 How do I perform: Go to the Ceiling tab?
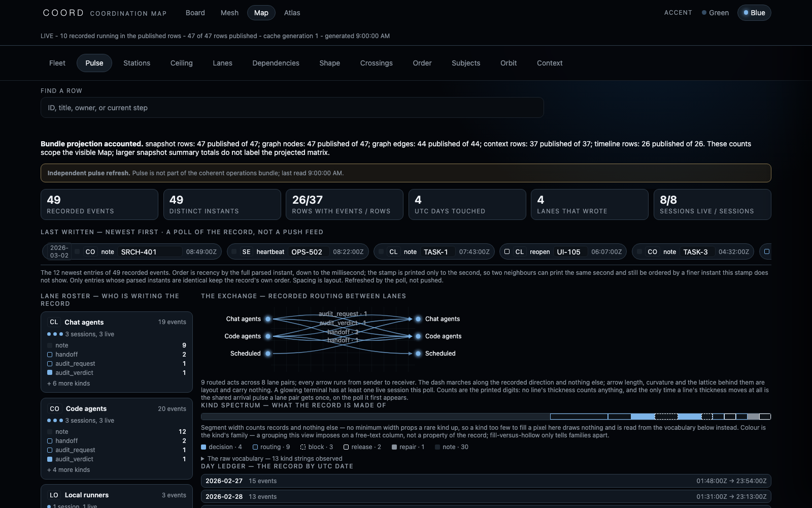181,63
